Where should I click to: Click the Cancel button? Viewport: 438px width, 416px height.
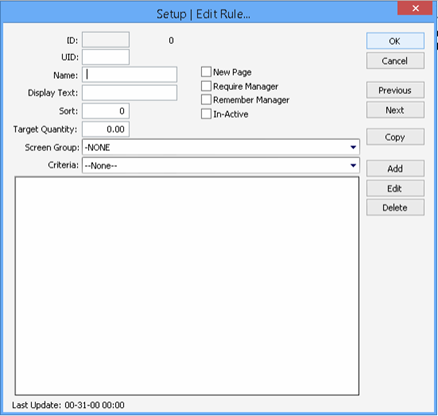pos(395,61)
